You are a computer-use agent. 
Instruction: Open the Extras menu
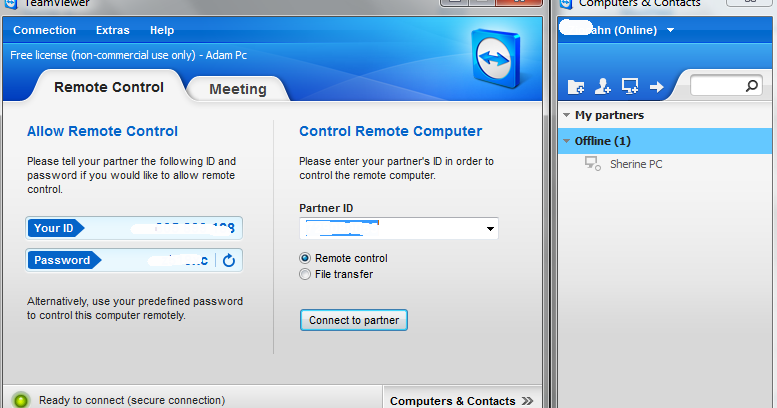tap(112, 30)
